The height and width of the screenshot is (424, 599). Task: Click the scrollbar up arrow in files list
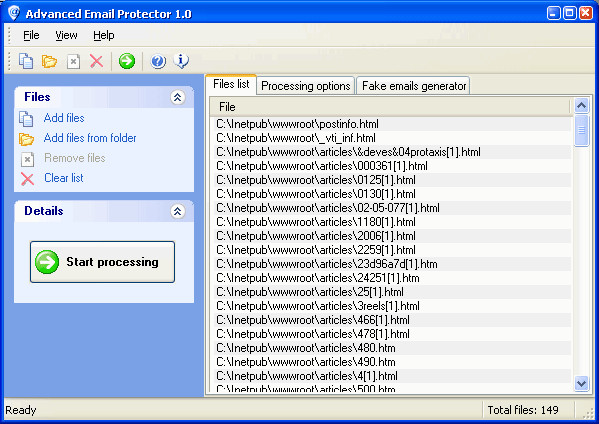coord(581,105)
